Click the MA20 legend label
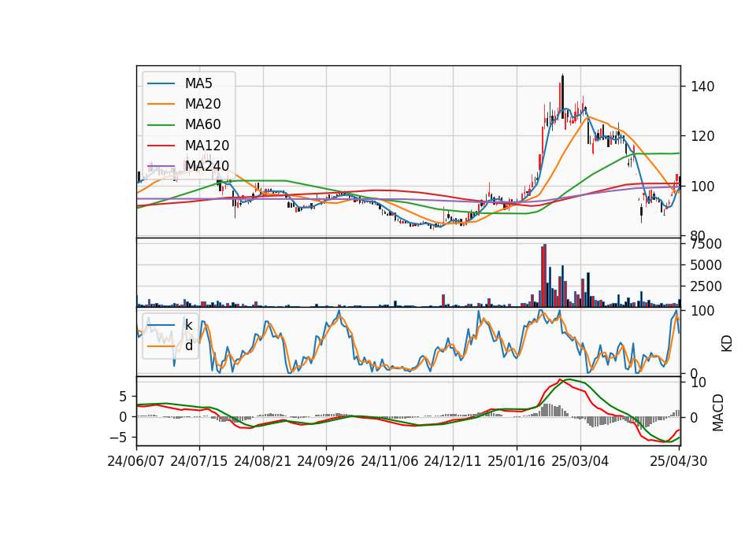This screenshot has height=543, width=756. tap(203, 104)
